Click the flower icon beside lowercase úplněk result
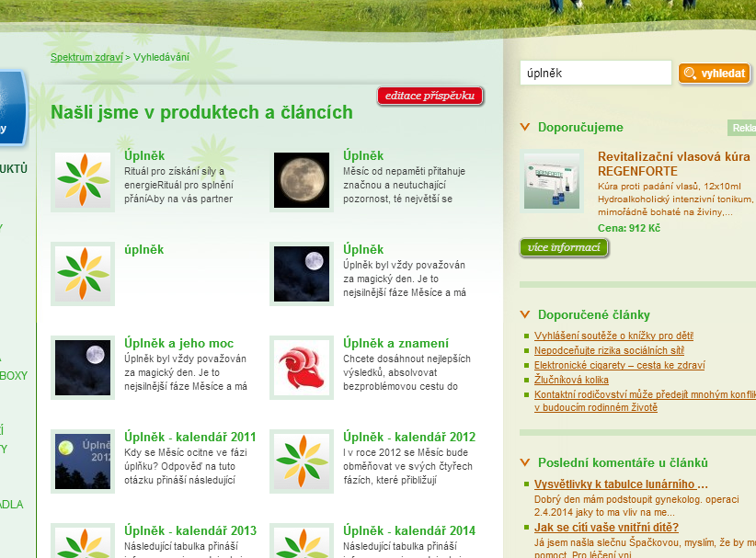 [x=83, y=274]
